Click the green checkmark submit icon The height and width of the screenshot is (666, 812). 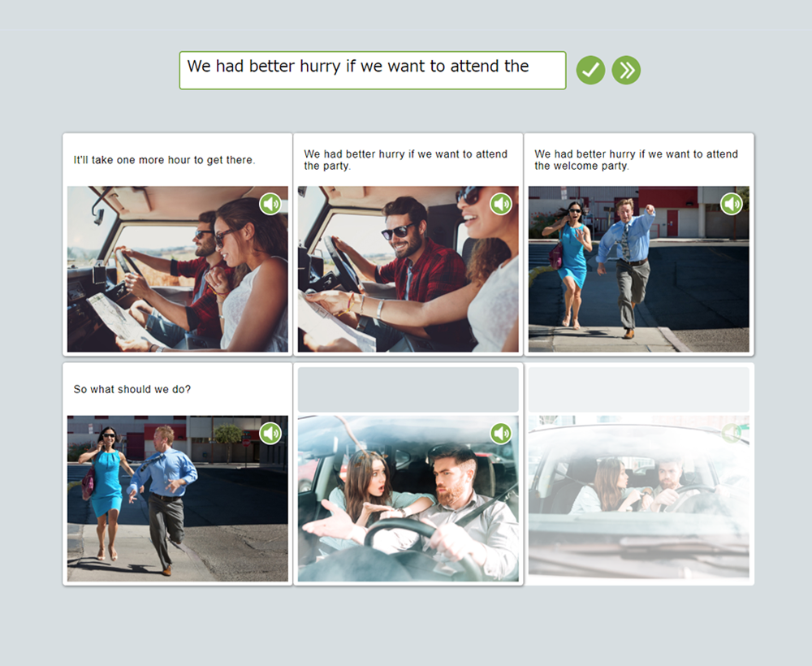pos(590,71)
